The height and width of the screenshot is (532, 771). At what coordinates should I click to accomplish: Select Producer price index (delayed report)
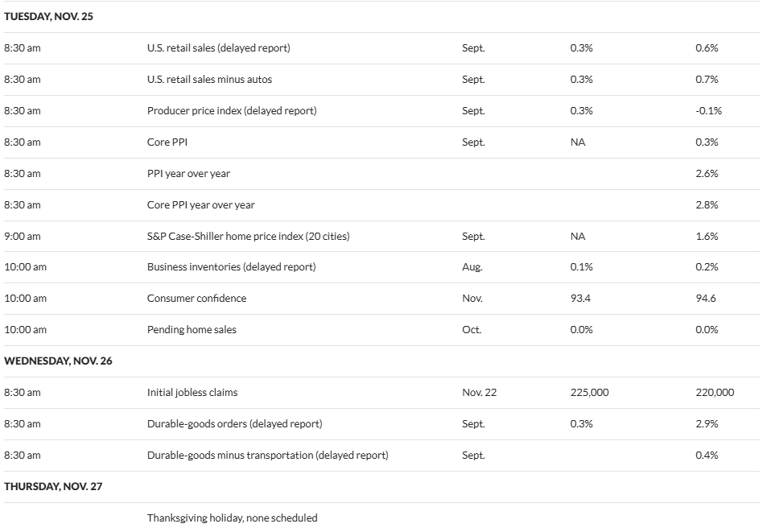point(231,111)
